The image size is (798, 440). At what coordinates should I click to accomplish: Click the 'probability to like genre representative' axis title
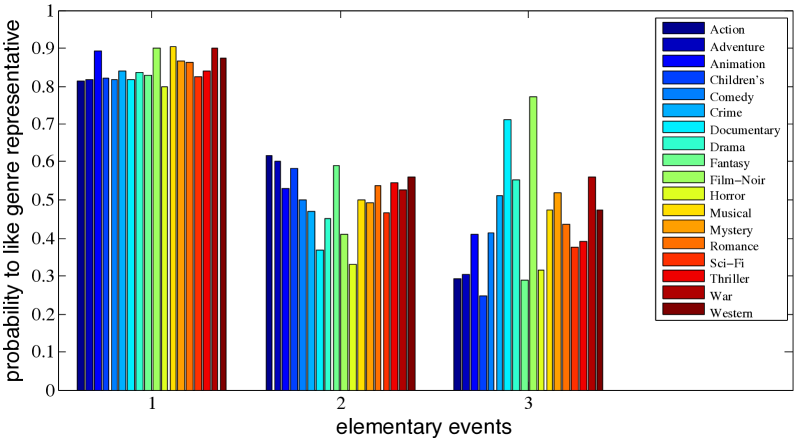(13, 200)
